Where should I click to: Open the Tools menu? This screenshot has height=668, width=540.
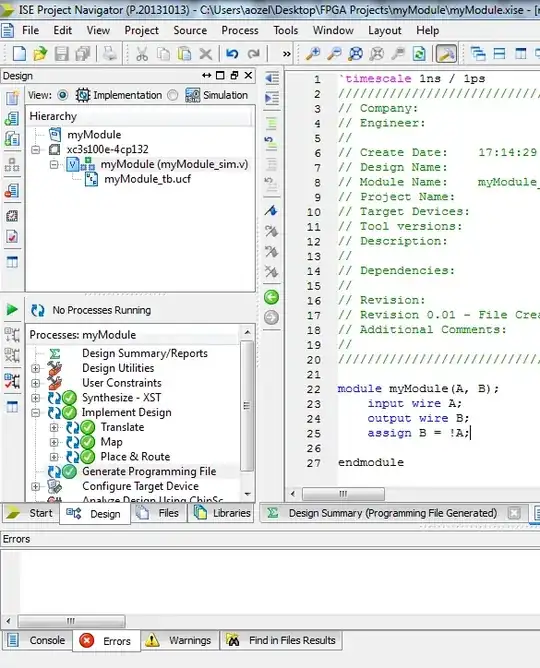[x=285, y=30]
